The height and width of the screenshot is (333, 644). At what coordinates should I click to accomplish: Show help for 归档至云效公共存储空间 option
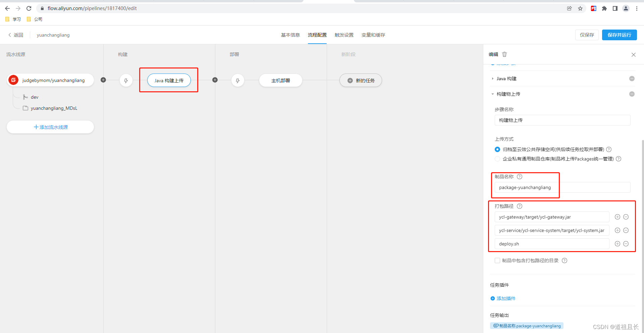point(609,149)
